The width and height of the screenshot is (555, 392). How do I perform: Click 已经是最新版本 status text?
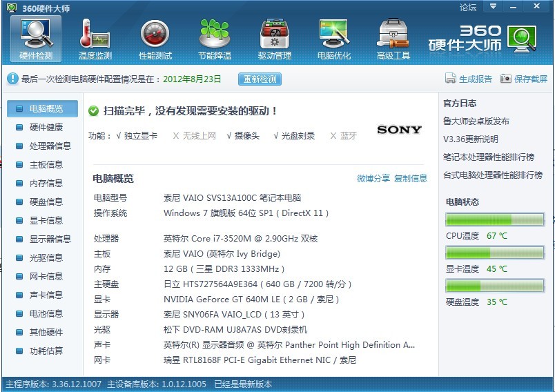(x=243, y=384)
